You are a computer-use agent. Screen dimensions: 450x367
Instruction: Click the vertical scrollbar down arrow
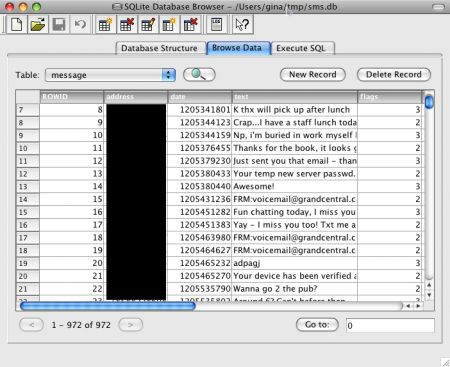[429, 295]
